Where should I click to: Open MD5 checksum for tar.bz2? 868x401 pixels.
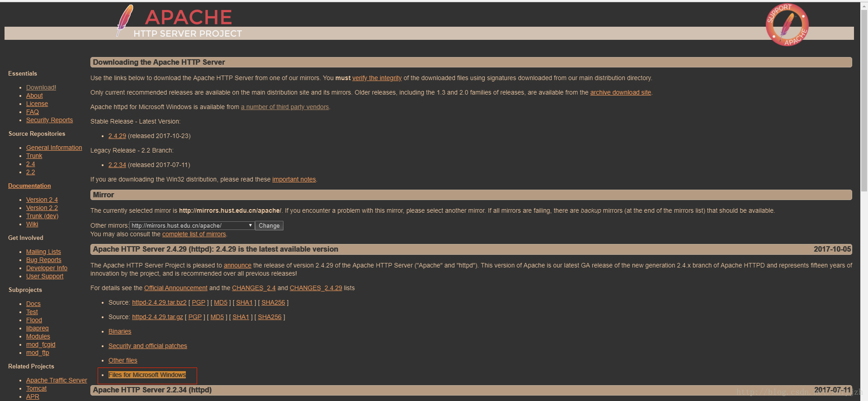pyautogui.click(x=221, y=302)
